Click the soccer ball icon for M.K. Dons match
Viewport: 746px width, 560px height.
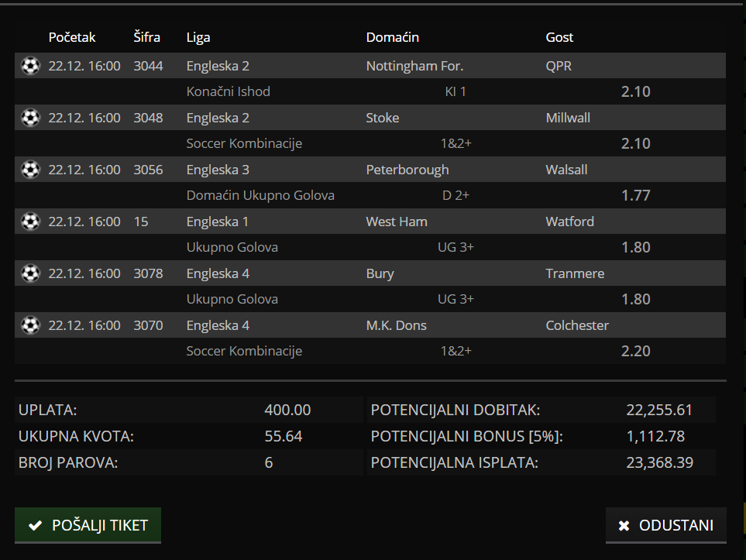(30, 325)
